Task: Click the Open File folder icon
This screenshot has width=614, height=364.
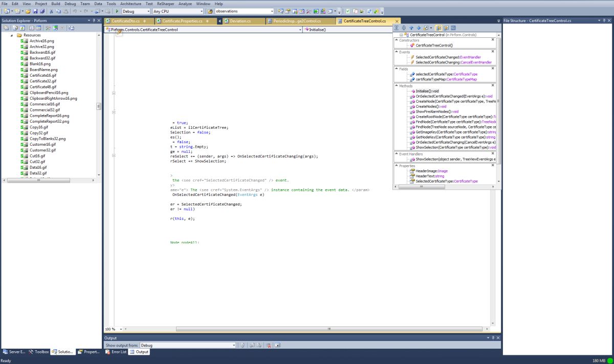Action: [x=28, y=11]
